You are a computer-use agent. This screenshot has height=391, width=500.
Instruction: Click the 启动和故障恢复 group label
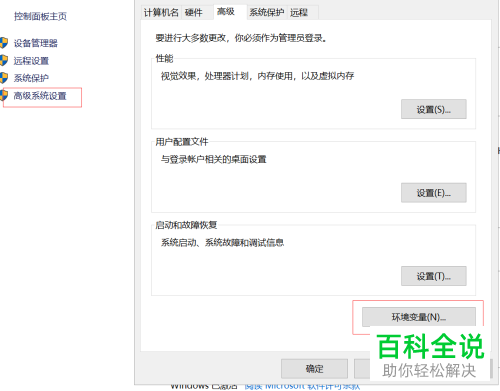(186, 225)
